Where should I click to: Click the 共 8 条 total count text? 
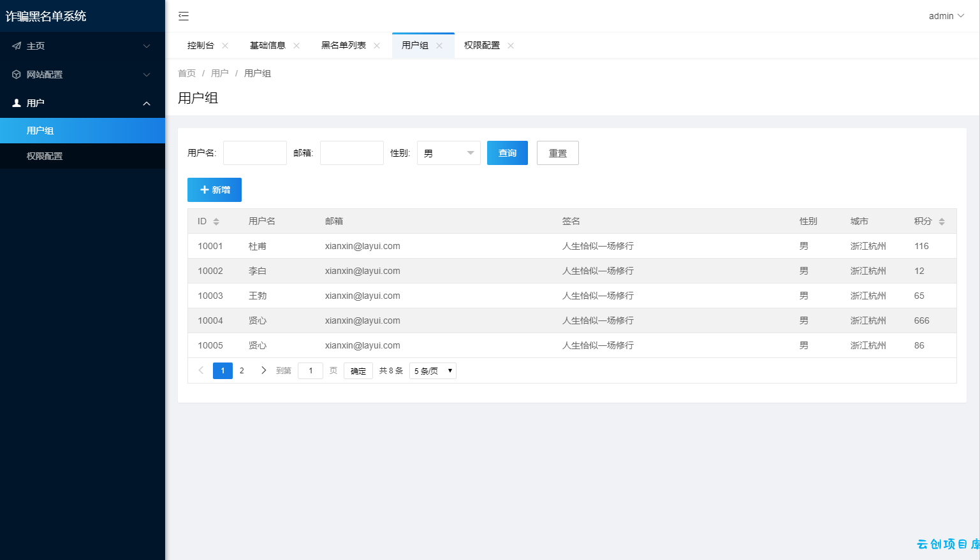[391, 371]
